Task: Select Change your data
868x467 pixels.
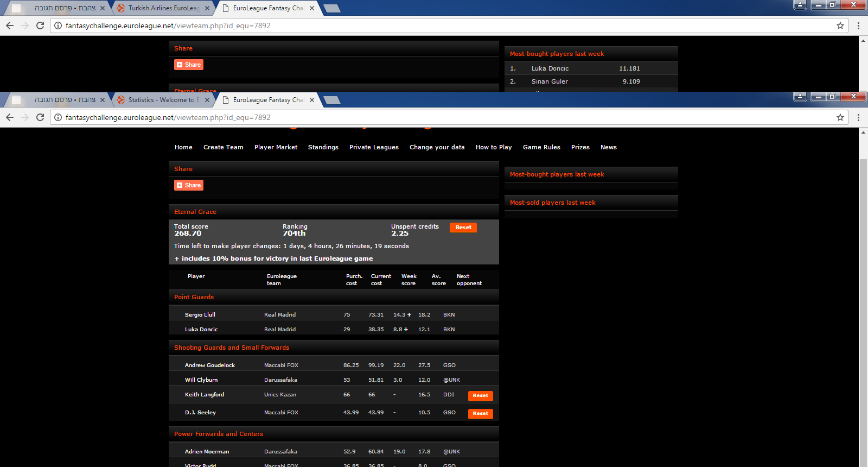Action: (x=437, y=147)
